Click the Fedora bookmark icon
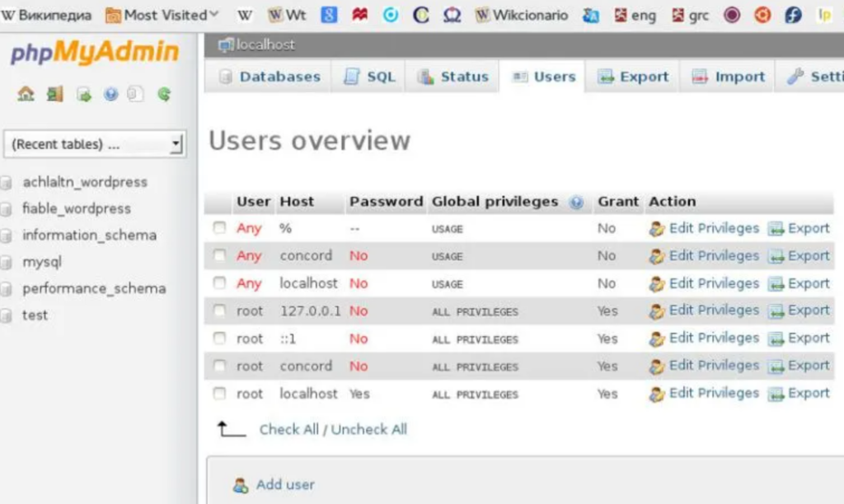Image resolution: width=844 pixels, height=504 pixels. tap(793, 15)
